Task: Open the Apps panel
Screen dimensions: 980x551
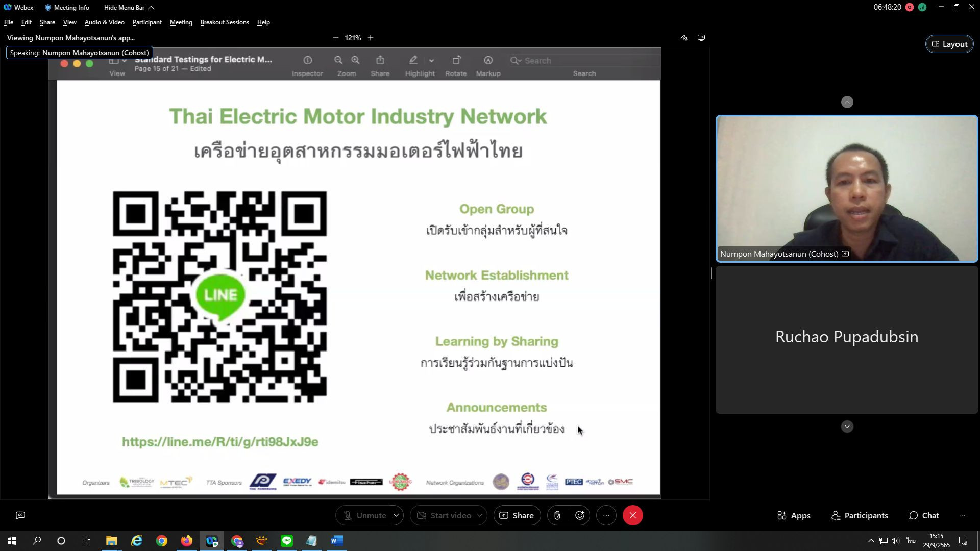Action: [x=794, y=515]
